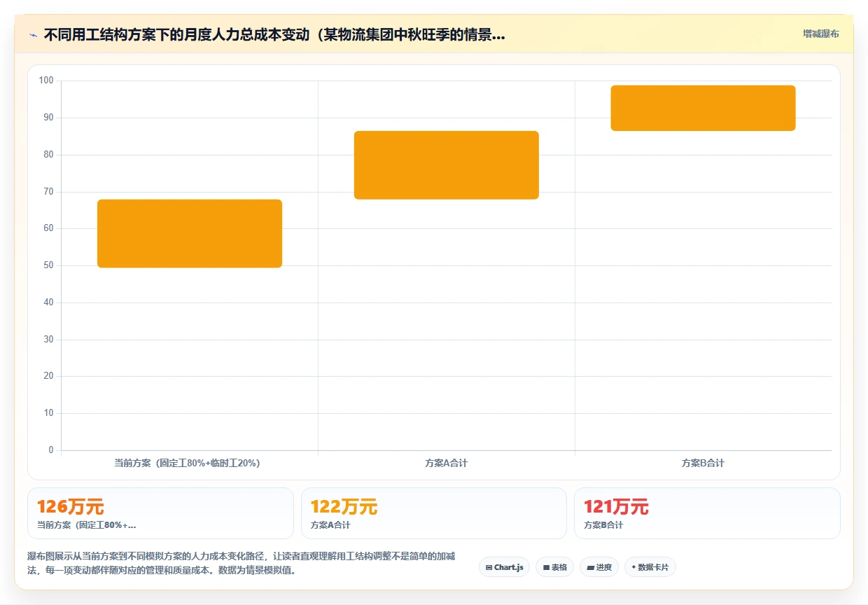Click the description paragraph starting 瀑布图展示

pyautogui.click(x=241, y=563)
